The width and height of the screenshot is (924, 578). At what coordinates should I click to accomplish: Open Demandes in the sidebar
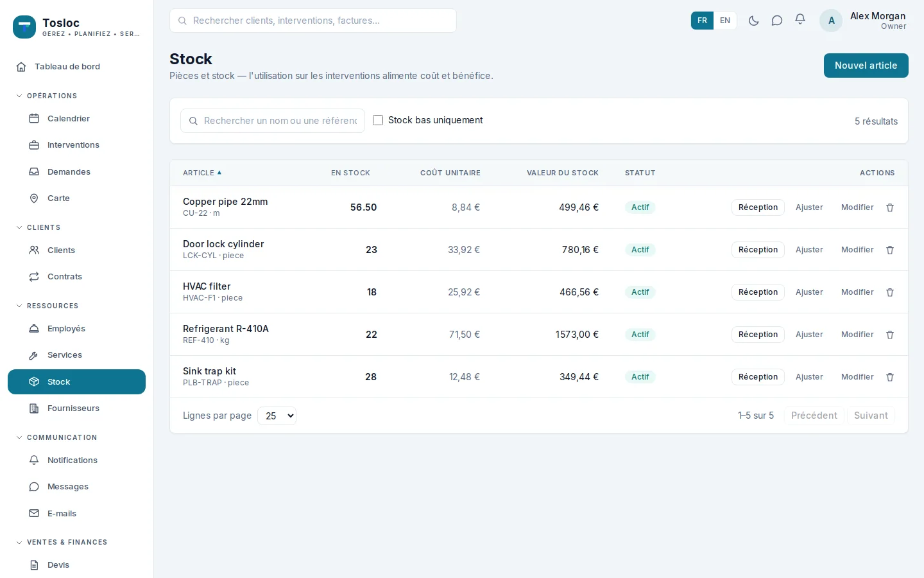tap(76, 172)
